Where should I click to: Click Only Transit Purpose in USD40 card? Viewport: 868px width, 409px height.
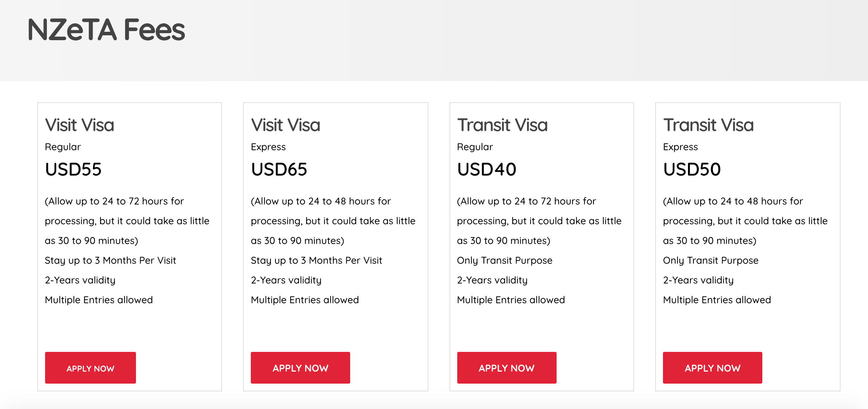click(x=504, y=261)
